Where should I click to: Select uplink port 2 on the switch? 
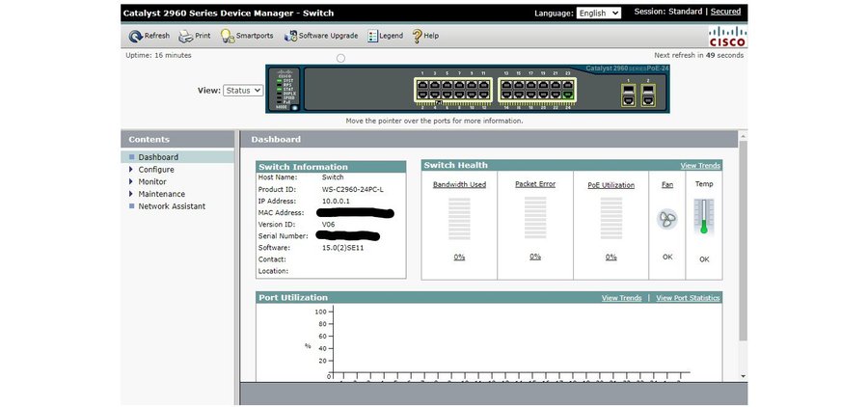(x=648, y=95)
